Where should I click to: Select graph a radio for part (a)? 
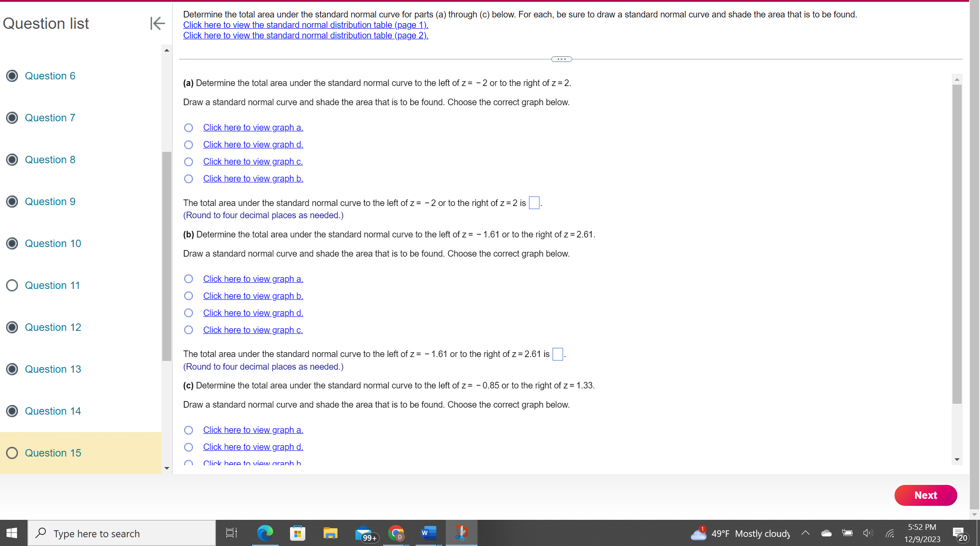pyautogui.click(x=188, y=128)
